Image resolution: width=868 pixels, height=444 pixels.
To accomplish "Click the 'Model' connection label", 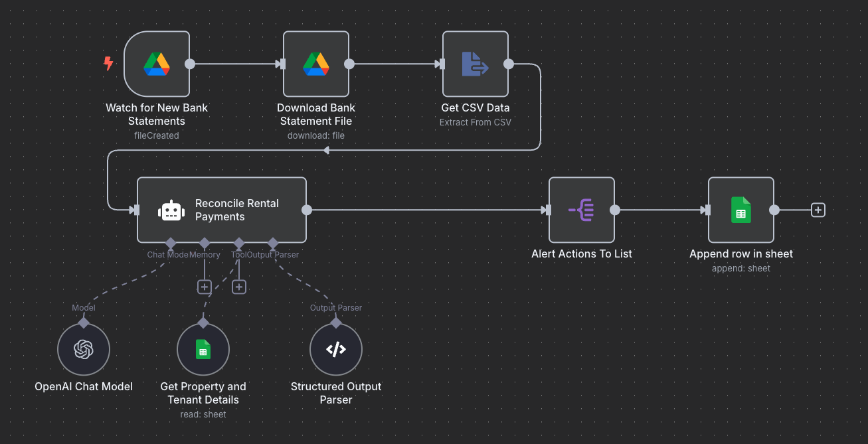I will pyautogui.click(x=84, y=307).
